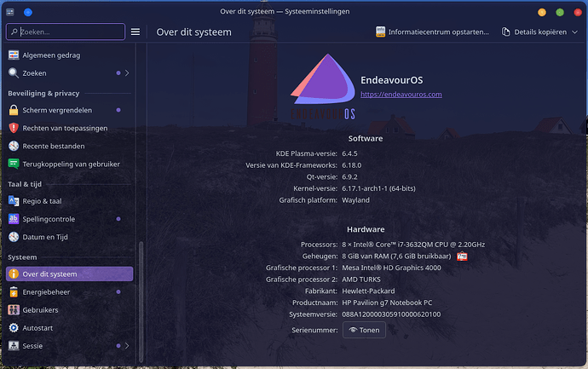
Task: Click the RAM info icon next to Geheugen
Action: pyautogui.click(x=463, y=256)
